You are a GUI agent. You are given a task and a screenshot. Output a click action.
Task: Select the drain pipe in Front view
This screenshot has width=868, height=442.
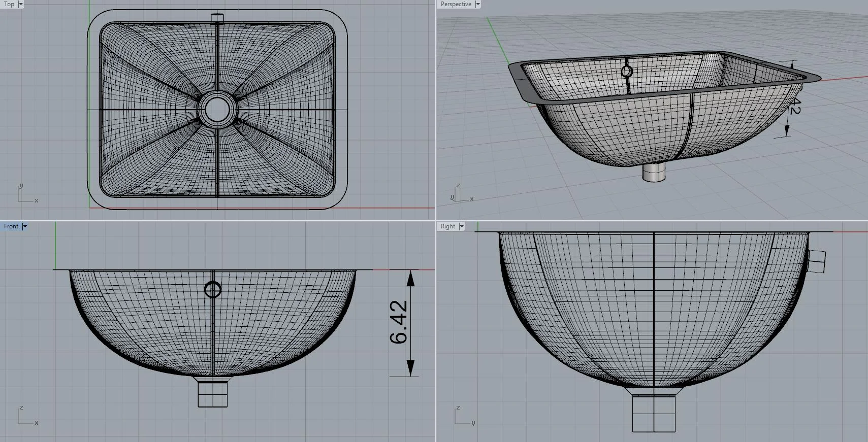pos(213,394)
